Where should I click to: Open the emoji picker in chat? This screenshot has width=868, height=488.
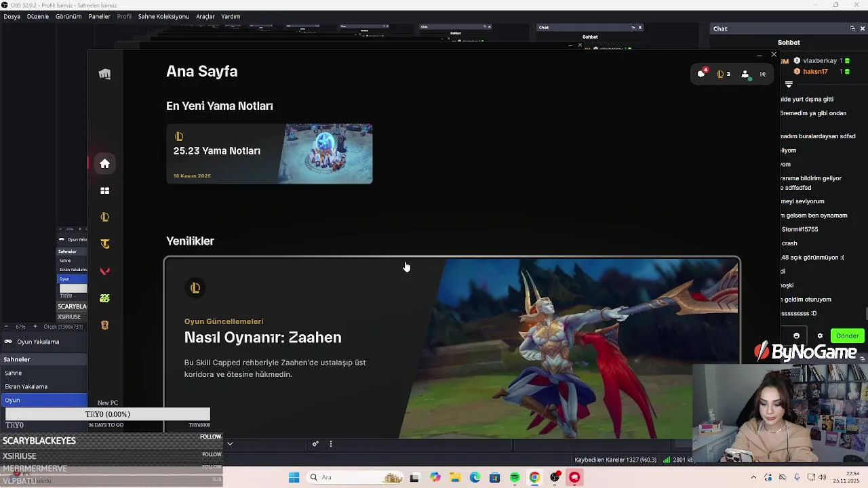click(x=796, y=335)
